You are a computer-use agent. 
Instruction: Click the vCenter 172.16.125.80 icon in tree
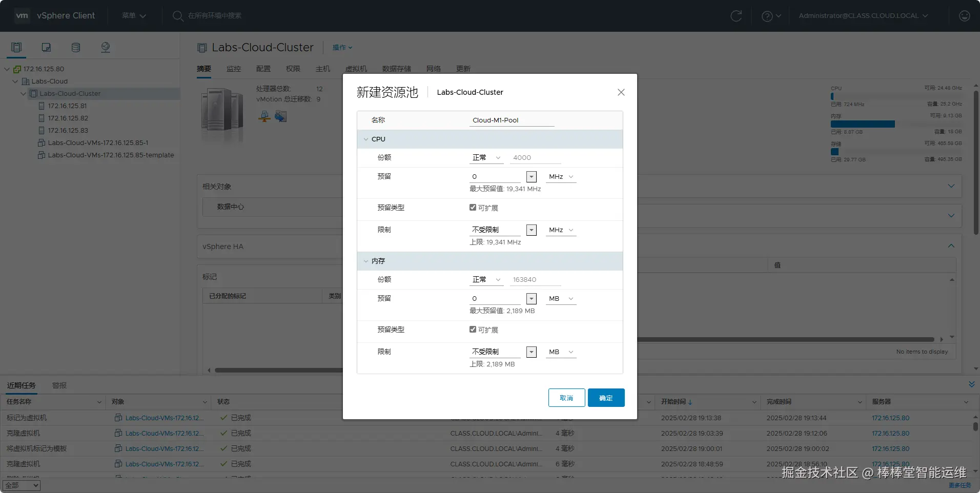coord(17,69)
